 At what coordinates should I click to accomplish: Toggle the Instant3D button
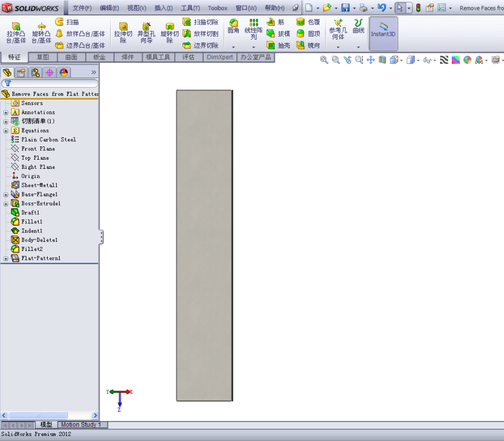pos(383,33)
